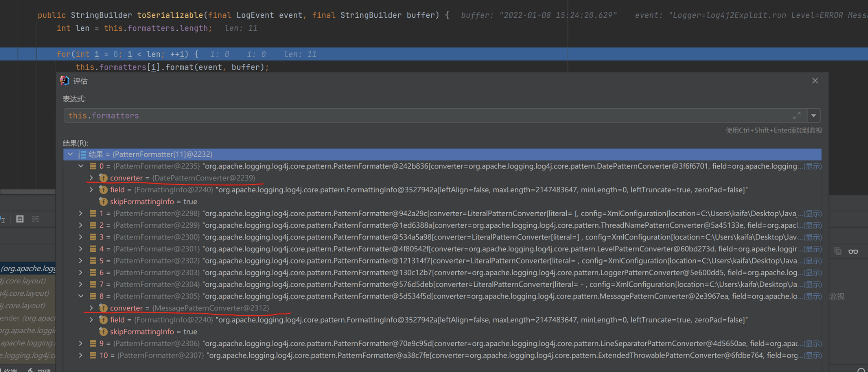Collapse element 0 PatternFormatter@2235
The width and height of the screenshot is (868, 372).
(x=81, y=166)
